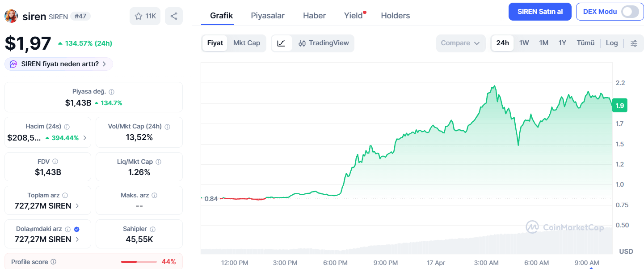
Task: Click the share icon next to the watchlist star
Action: [x=173, y=16]
